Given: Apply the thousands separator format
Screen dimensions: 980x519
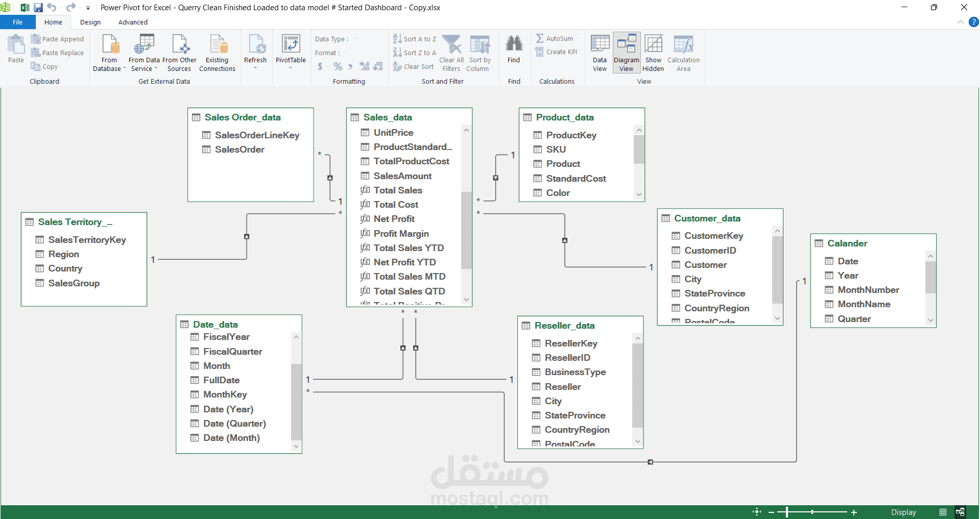Looking at the screenshot, I should (x=350, y=66).
